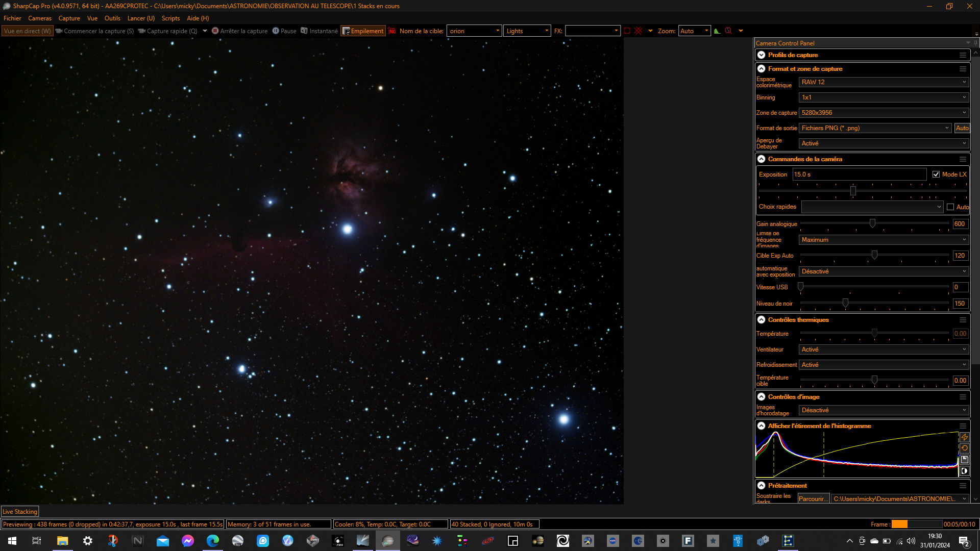Open the Zoom Auto dropdown
The width and height of the screenshot is (980, 551).
pos(694,31)
